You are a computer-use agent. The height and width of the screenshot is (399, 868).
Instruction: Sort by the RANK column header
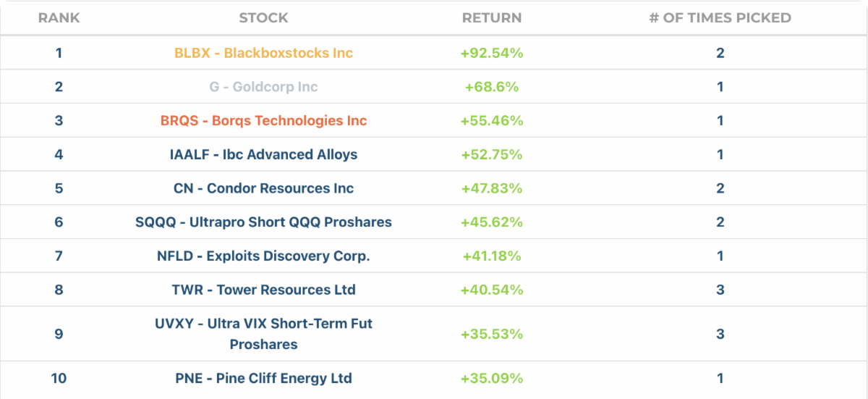pyautogui.click(x=59, y=18)
